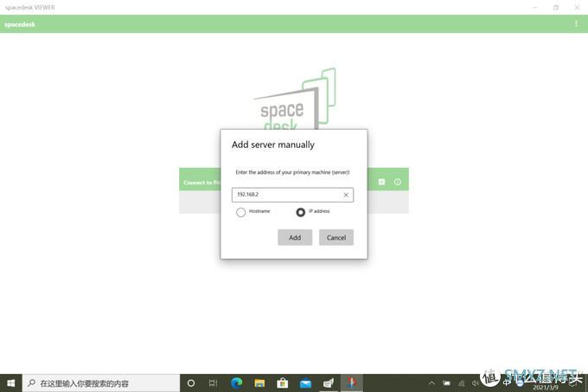The height and width of the screenshot is (392, 588).
Task: Open the spacedesk three-dot overflow menu
Action: (x=576, y=24)
